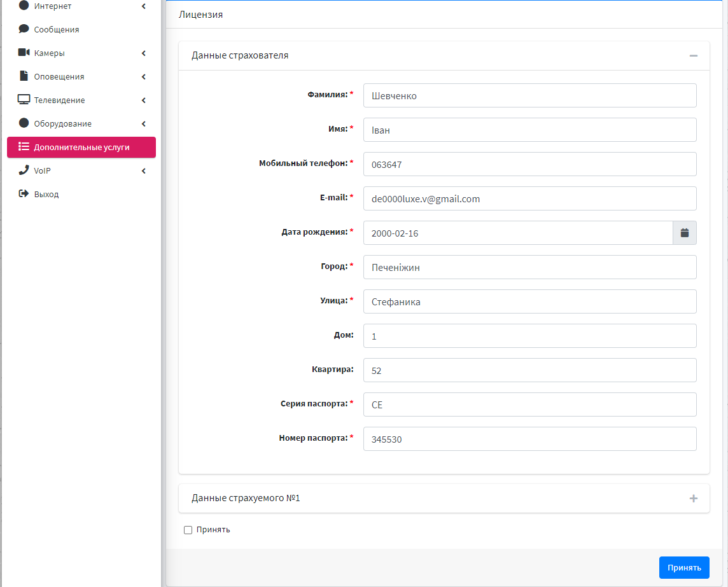Viewport: 728px width, 587px height.
Task: Click the Лицензия header text
Action: coord(200,15)
